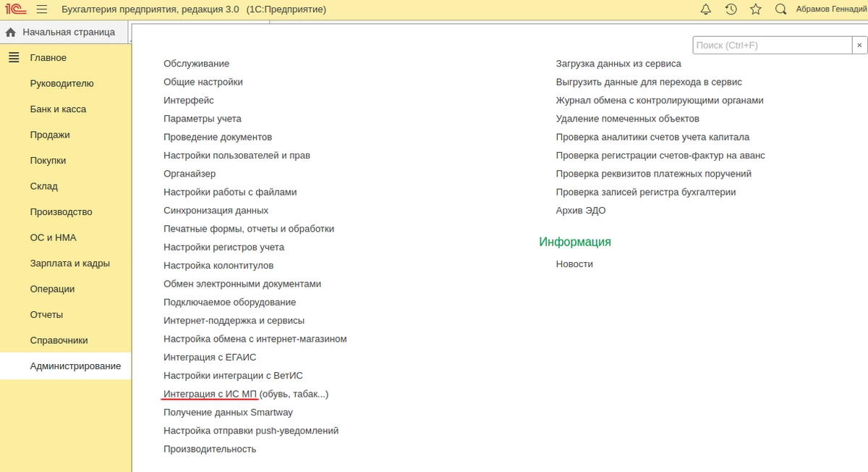Open the Производительность link

210,449
